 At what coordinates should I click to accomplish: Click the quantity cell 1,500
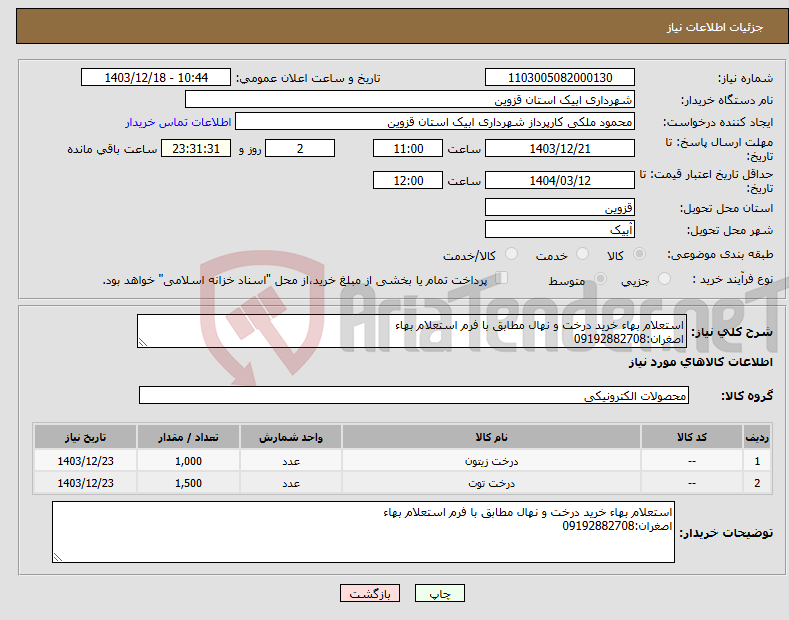188,483
